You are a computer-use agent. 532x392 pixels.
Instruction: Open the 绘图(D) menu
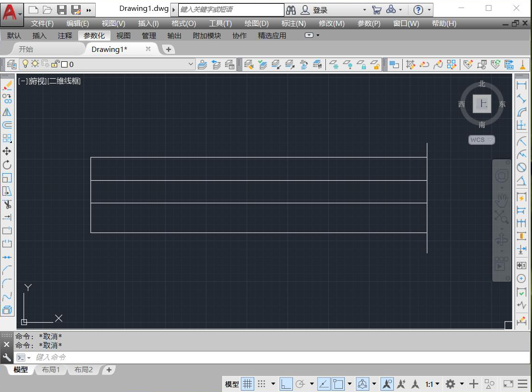coord(257,24)
